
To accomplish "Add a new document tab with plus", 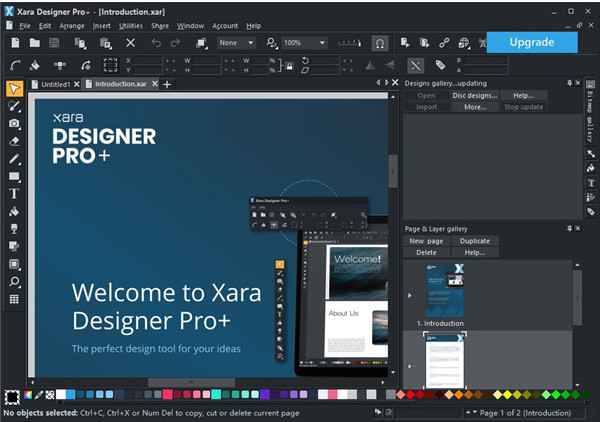I will click(167, 84).
